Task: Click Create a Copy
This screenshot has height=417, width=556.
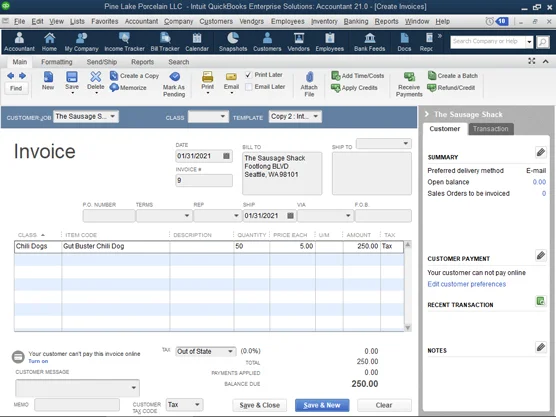Action: click(135, 76)
